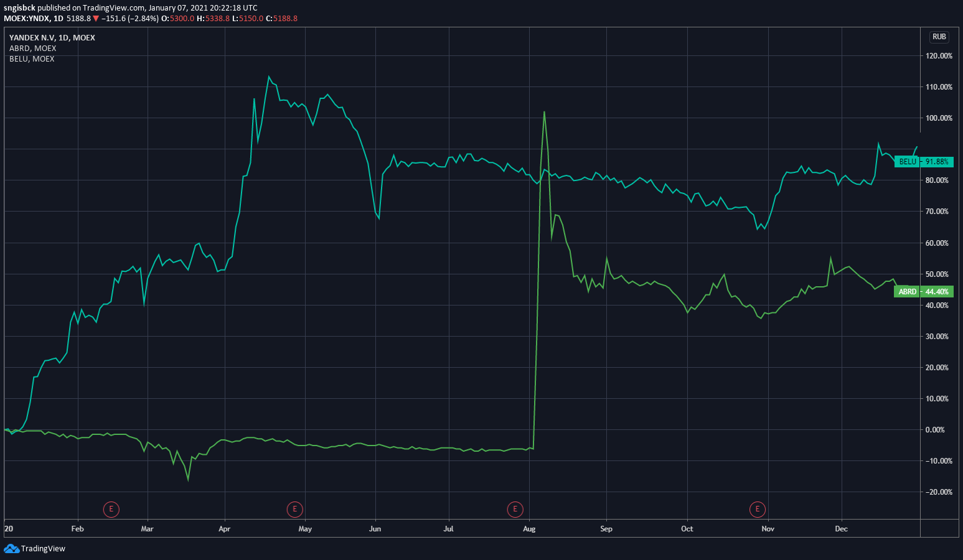This screenshot has width=963, height=560.
Task: Click the −20.00% axis label
Action: 938,492
